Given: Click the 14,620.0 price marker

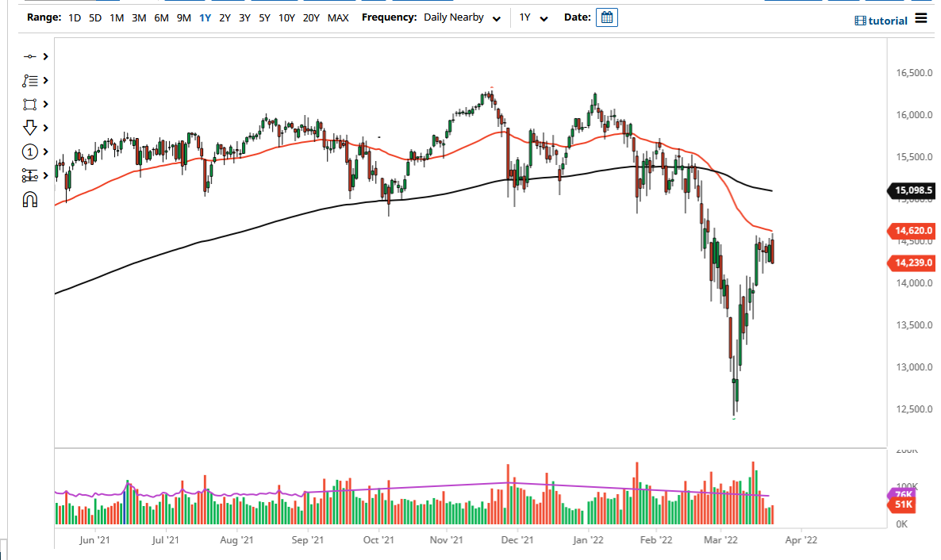Looking at the screenshot, I should pos(912,231).
